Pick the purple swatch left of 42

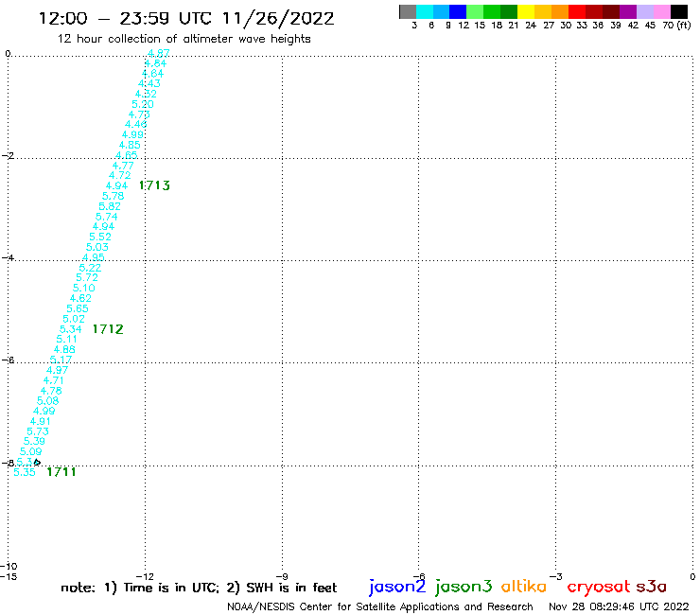click(628, 11)
